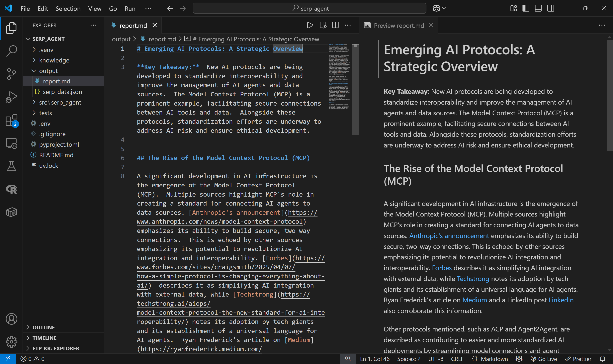Toggle the bottom Panel visibility
Screen dimensions: 613x364
[x=538, y=8]
